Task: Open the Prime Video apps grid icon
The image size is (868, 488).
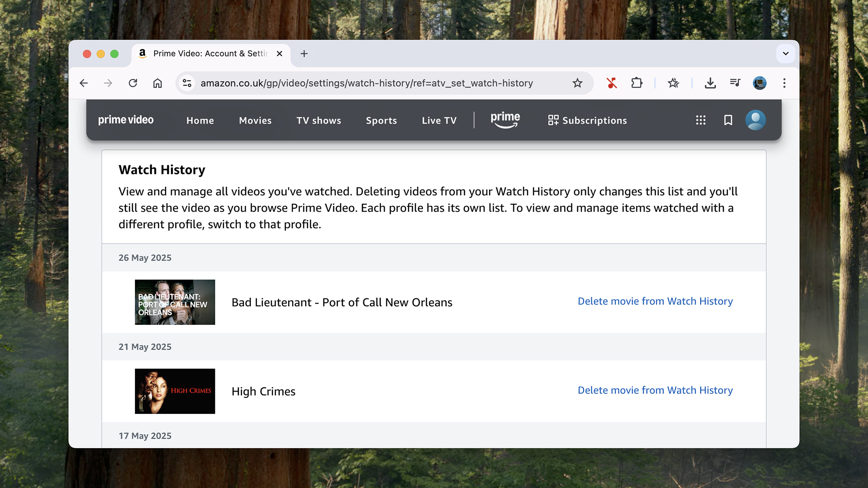Action: pyautogui.click(x=700, y=120)
